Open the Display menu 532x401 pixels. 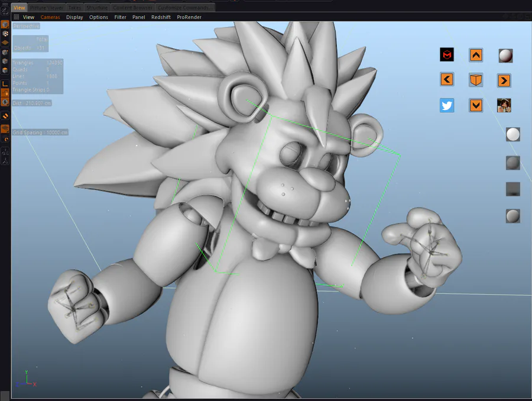click(x=74, y=17)
